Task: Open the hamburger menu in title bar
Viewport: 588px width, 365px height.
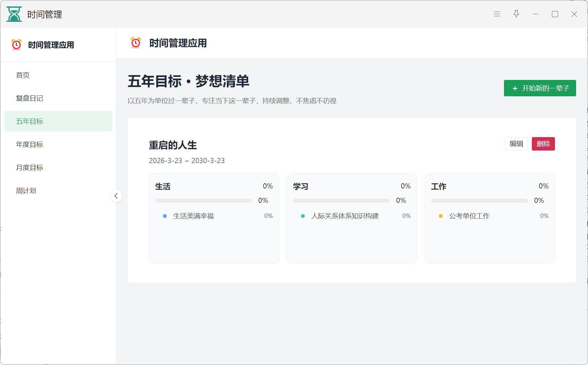Action: pos(497,14)
